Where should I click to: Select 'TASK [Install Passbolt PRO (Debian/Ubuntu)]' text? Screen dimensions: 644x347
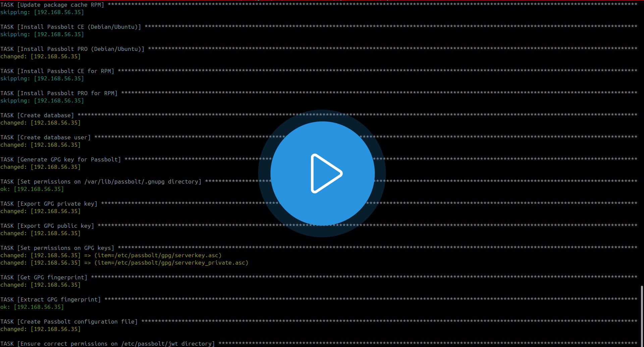[x=72, y=49]
